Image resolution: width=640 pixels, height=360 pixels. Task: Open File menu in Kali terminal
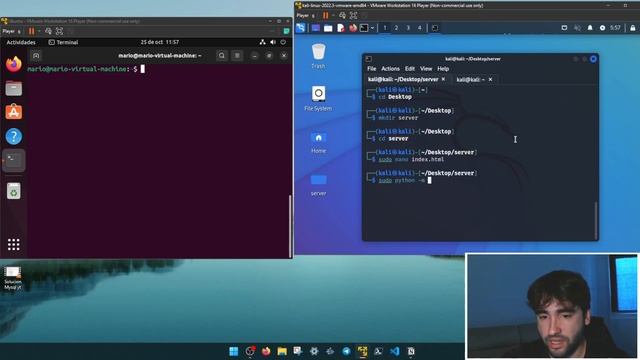[371, 69]
